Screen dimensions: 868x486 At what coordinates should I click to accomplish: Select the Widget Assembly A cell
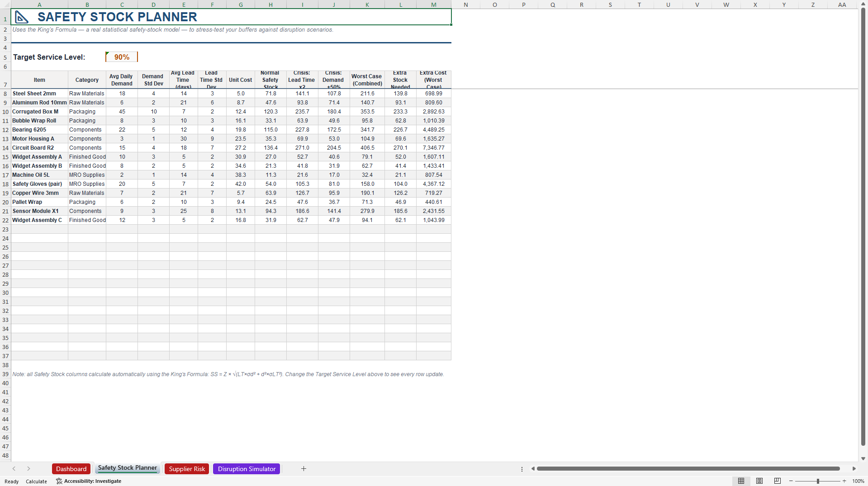click(39, 157)
